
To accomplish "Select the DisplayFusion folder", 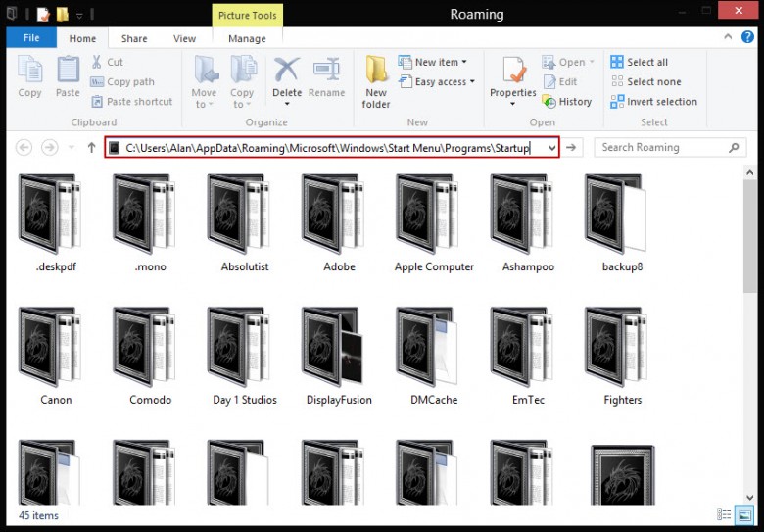I will coord(339,356).
